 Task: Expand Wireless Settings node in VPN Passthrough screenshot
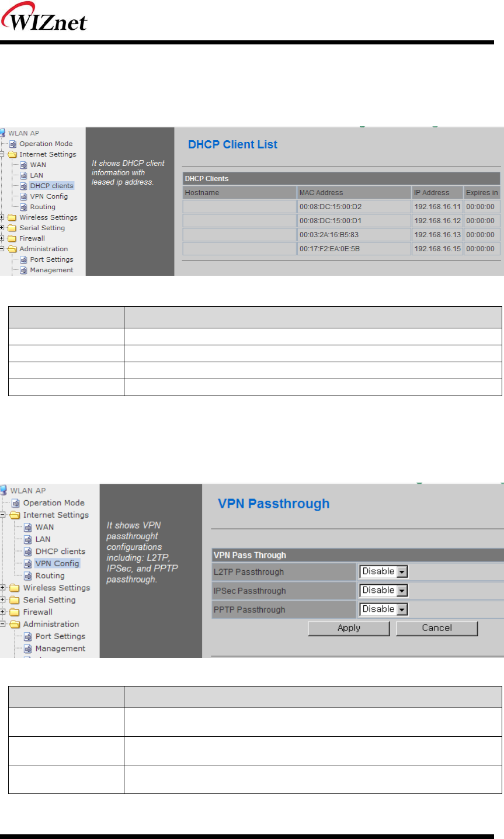pyautogui.click(x=3, y=588)
